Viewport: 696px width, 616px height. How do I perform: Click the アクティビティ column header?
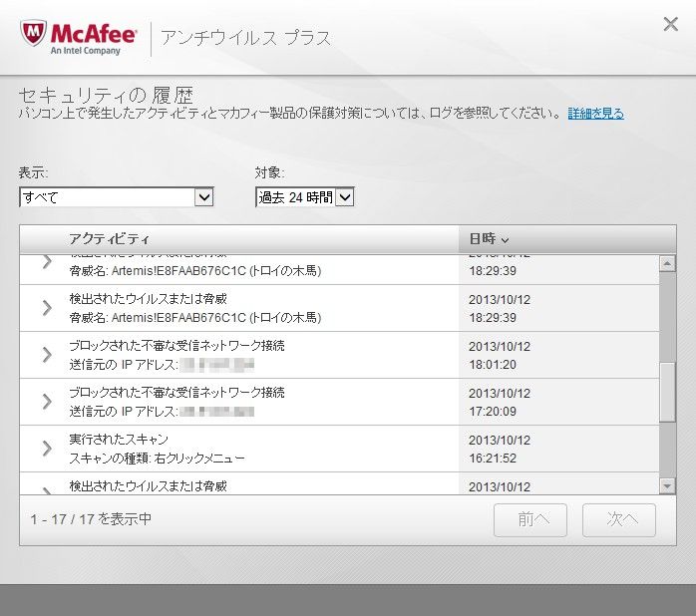point(109,239)
